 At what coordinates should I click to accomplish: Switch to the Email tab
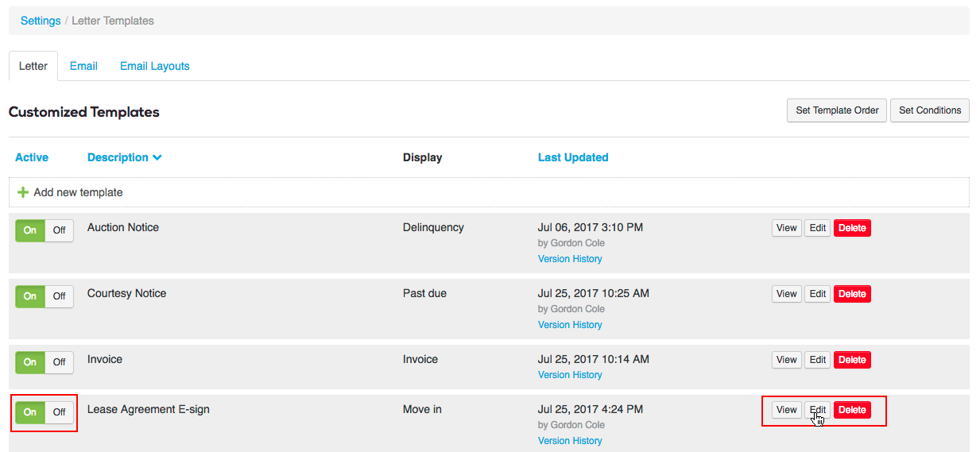[83, 66]
